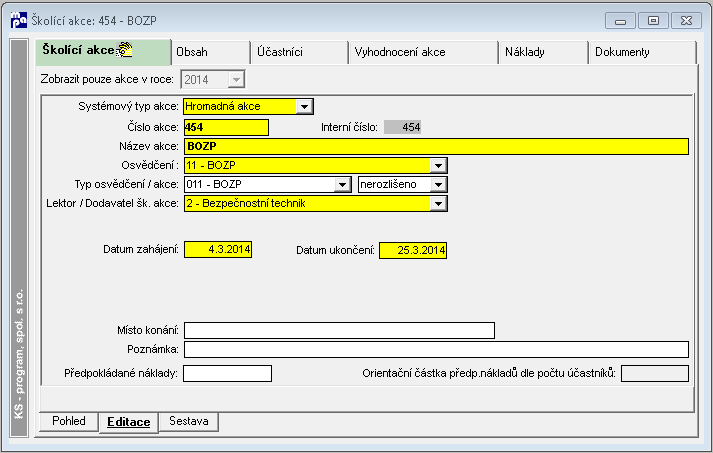Expand Lektor Bezpečnostní technik dropdown arrow

click(438, 204)
